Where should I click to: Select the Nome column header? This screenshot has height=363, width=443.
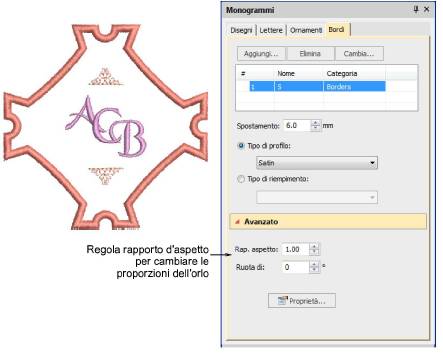[x=299, y=73]
